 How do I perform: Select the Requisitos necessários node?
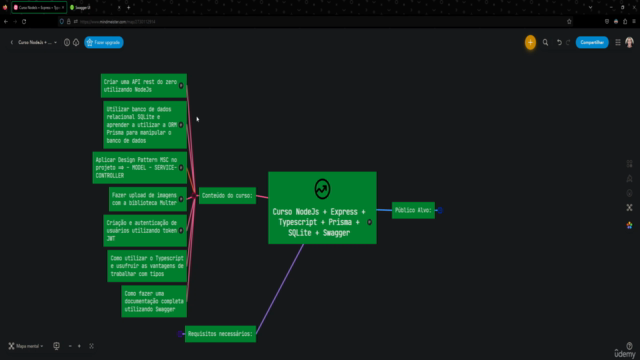[220, 334]
